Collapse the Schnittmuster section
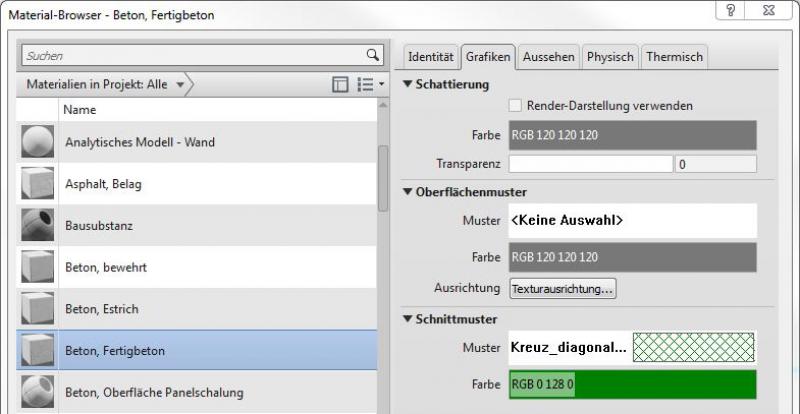 coord(408,319)
